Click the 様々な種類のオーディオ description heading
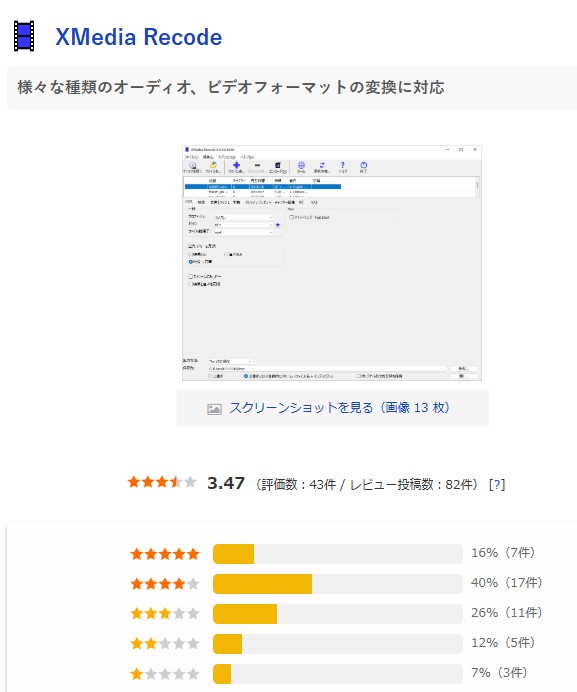 pos(231,87)
